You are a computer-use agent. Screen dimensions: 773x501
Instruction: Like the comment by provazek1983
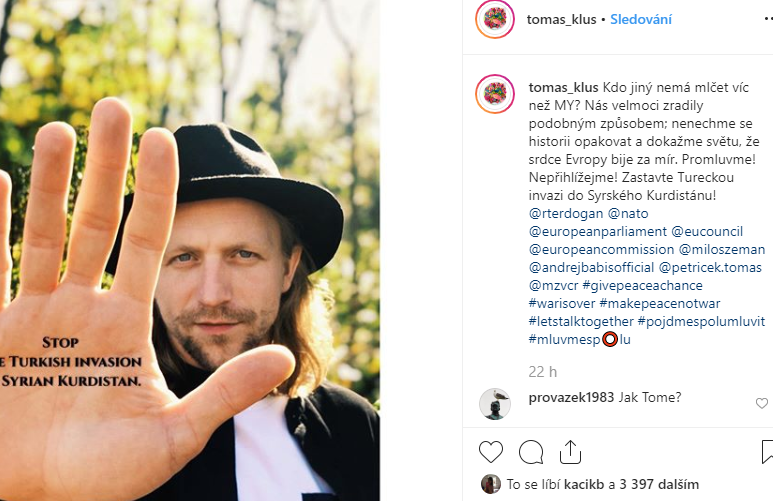click(762, 403)
